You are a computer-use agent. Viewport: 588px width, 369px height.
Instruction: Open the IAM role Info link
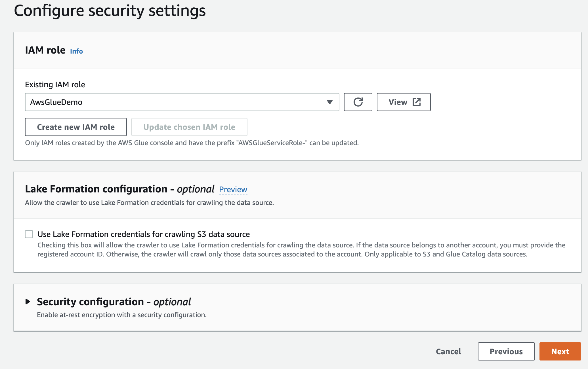76,51
